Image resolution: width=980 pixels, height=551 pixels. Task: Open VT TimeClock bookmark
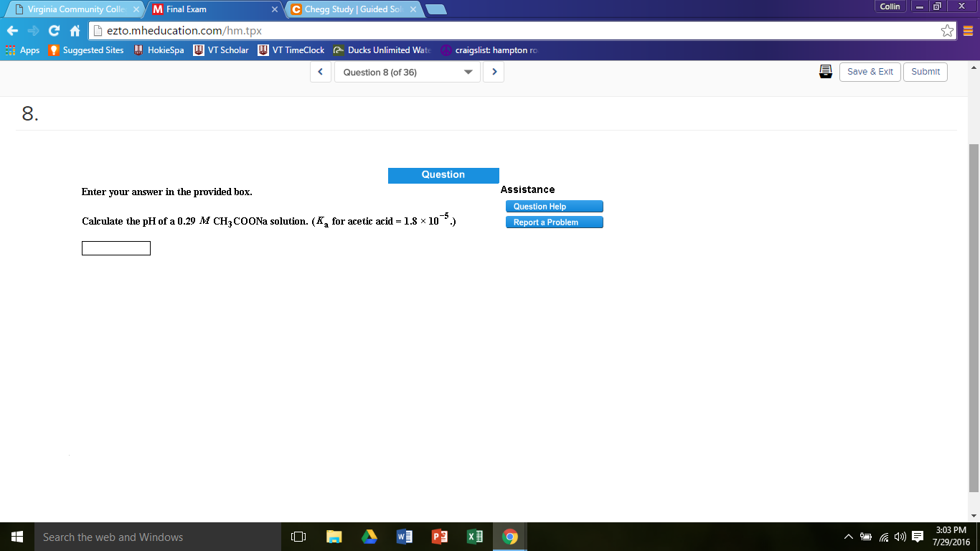(x=291, y=50)
